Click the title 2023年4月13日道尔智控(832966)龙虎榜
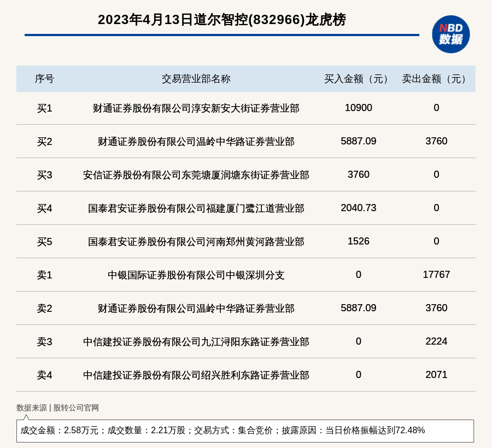492x448 pixels. tap(222, 20)
